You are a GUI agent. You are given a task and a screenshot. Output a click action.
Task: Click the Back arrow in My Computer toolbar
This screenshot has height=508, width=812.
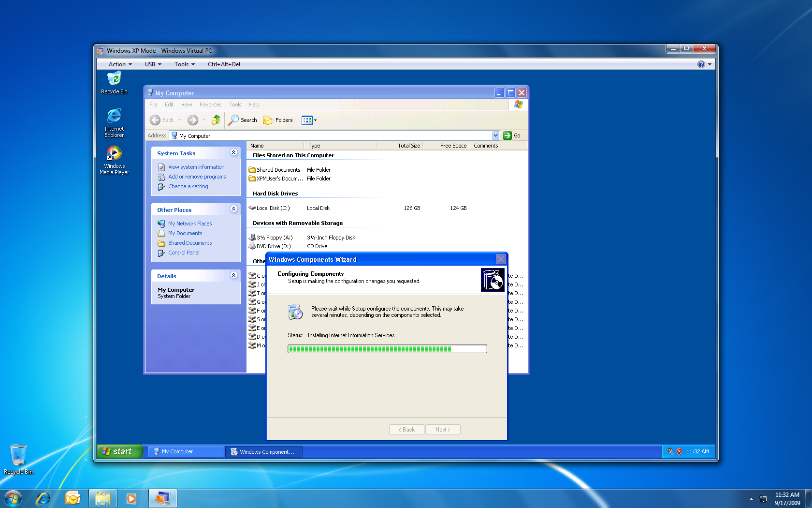coord(155,120)
